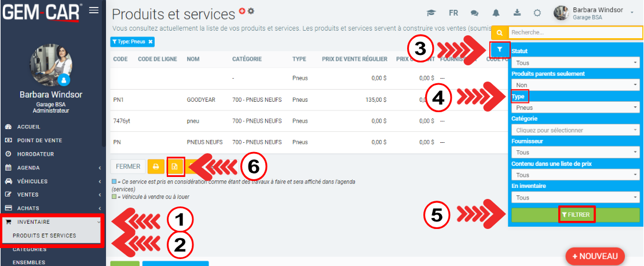
Task: Click the filter funnel icon
Action: pos(500,50)
